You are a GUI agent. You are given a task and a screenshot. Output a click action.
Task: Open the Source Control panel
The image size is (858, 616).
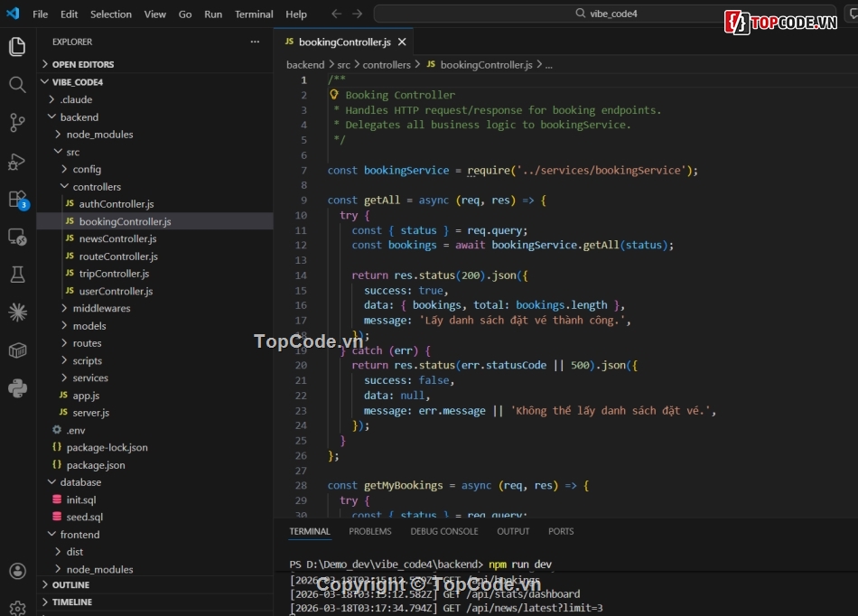tap(17, 122)
